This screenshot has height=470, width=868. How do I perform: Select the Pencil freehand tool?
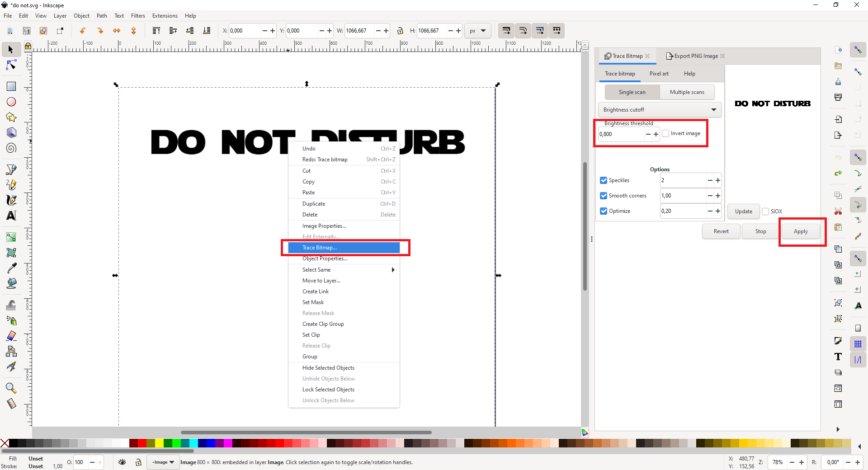[11, 184]
